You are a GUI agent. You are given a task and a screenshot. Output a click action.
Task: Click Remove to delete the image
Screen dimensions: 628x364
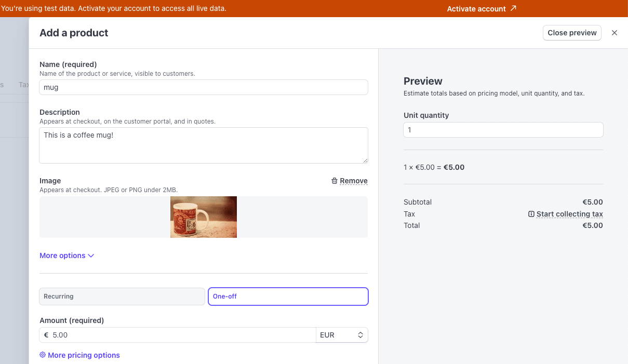[353, 181]
